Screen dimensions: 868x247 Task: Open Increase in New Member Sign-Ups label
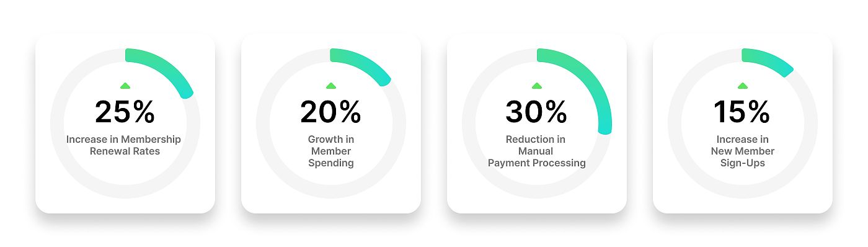coord(743,151)
